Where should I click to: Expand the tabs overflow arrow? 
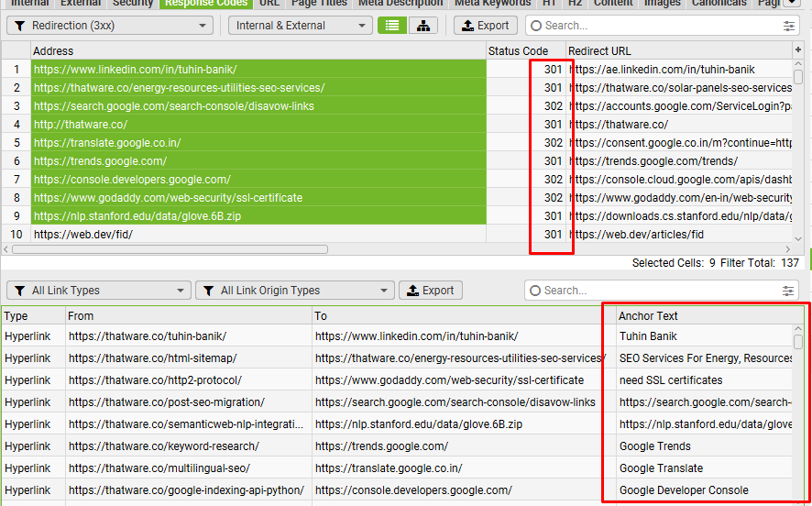coord(792,3)
